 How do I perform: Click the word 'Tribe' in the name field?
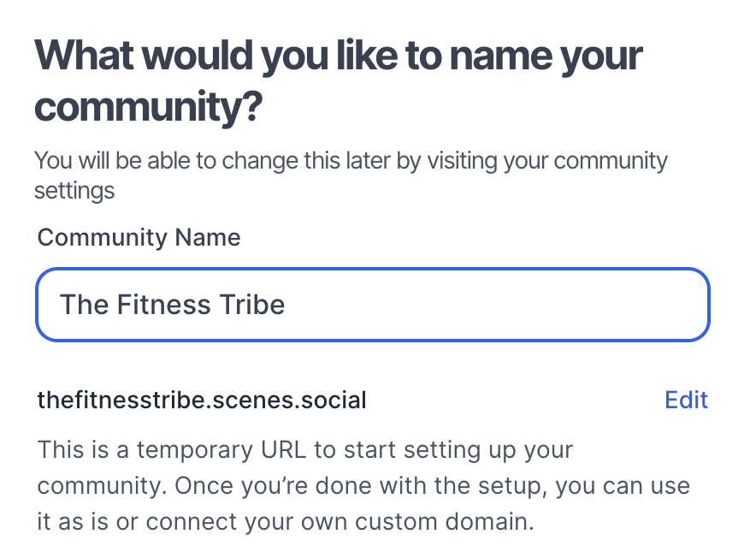click(x=253, y=305)
